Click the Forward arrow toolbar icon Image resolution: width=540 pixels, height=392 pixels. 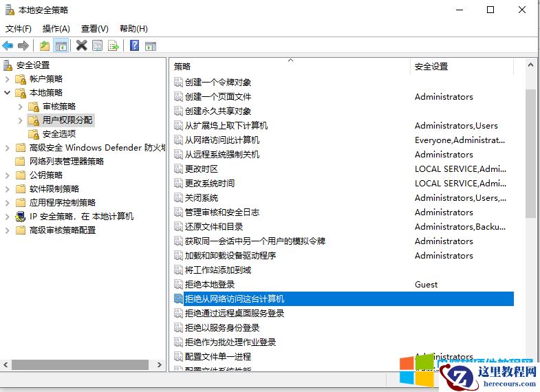coord(23,45)
